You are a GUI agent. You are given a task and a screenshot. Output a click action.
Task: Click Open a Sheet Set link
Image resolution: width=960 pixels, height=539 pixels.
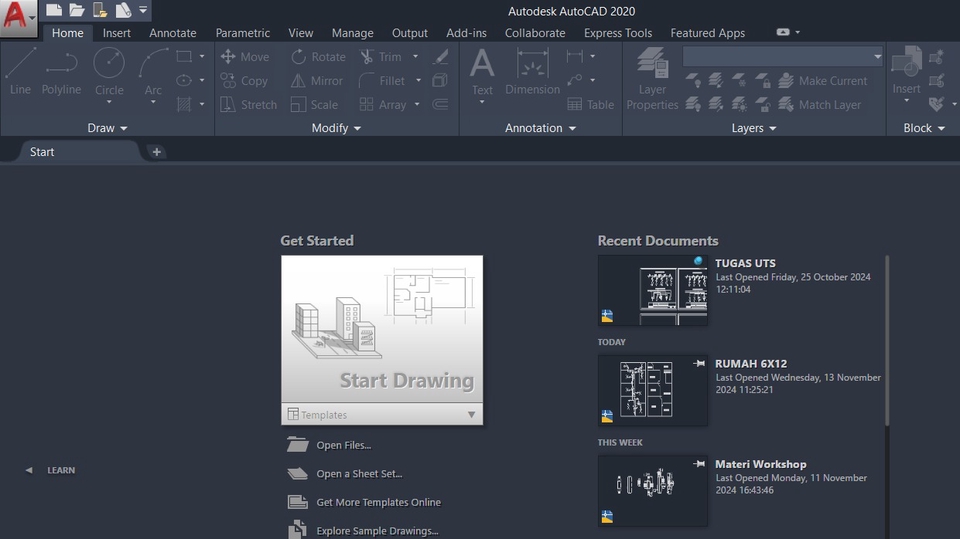pos(359,474)
